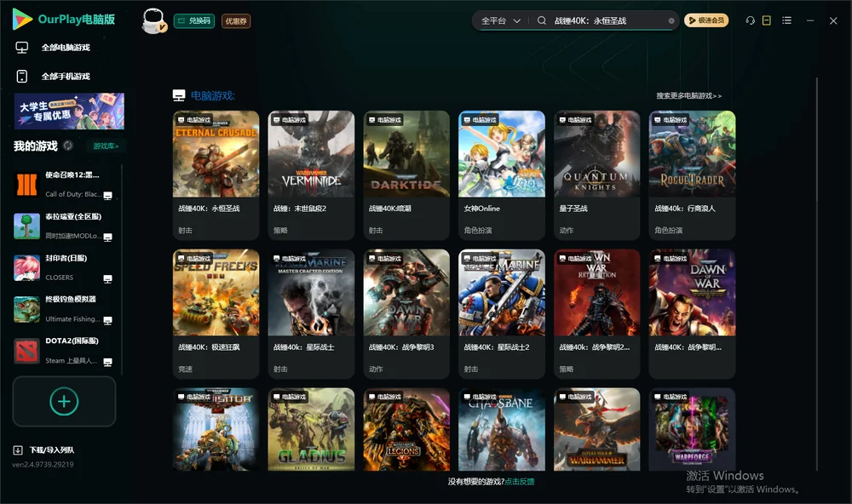Select 泰拉瑞亚(全区服) in my games

tap(64, 226)
